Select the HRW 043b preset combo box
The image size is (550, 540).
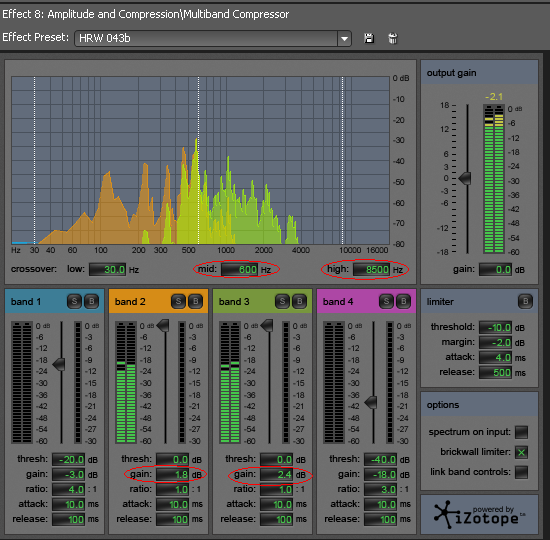[x=213, y=38]
